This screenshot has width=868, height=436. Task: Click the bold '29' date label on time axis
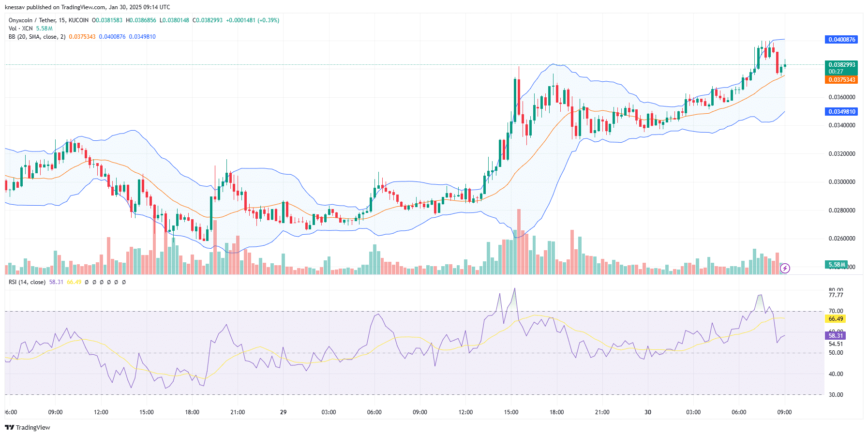[x=283, y=412]
